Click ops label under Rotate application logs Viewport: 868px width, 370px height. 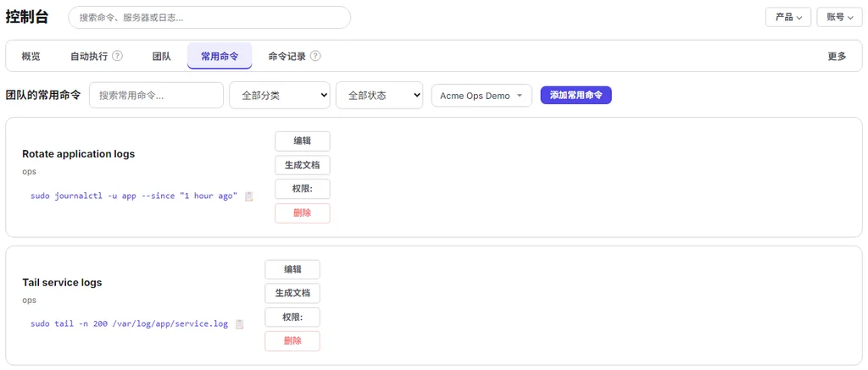click(29, 171)
